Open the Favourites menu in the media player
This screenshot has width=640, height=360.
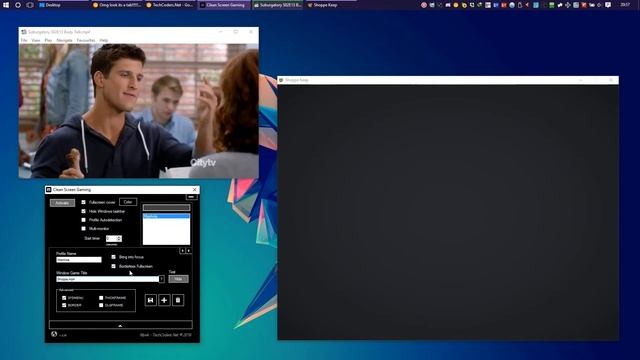tap(86, 40)
